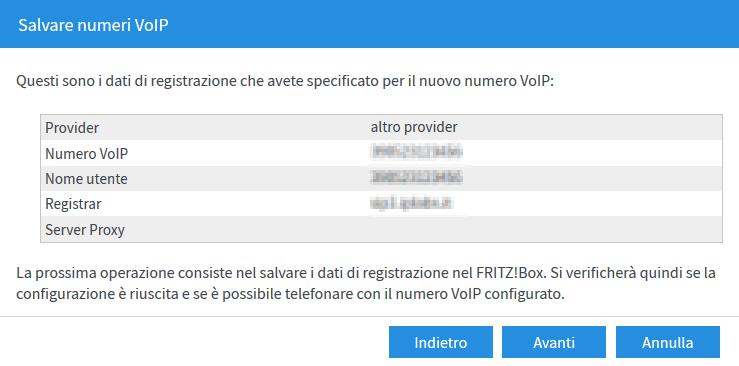Cancel the wizard with Annulla
739x366 pixels.
(667, 342)
